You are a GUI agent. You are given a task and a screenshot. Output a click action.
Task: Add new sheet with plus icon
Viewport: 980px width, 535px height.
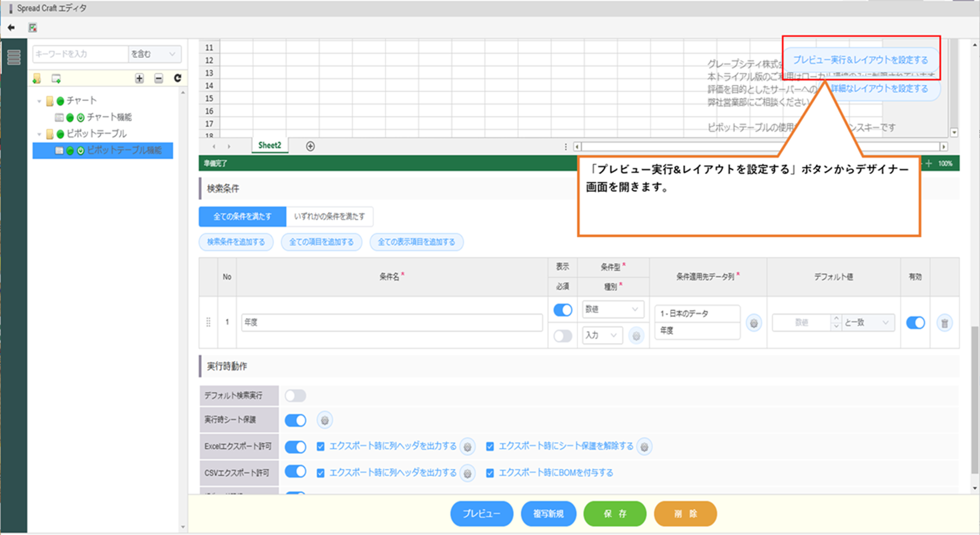[310, 146]
